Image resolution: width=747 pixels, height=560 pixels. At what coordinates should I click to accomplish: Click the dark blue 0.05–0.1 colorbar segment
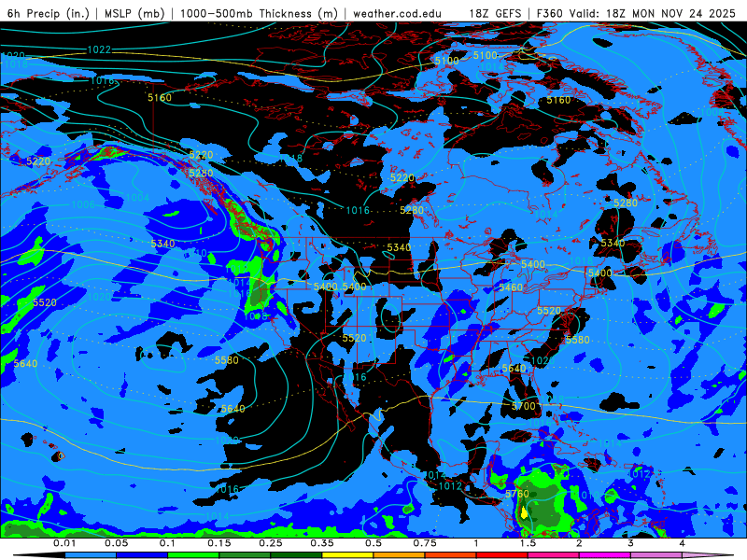[x=142, y=555]
